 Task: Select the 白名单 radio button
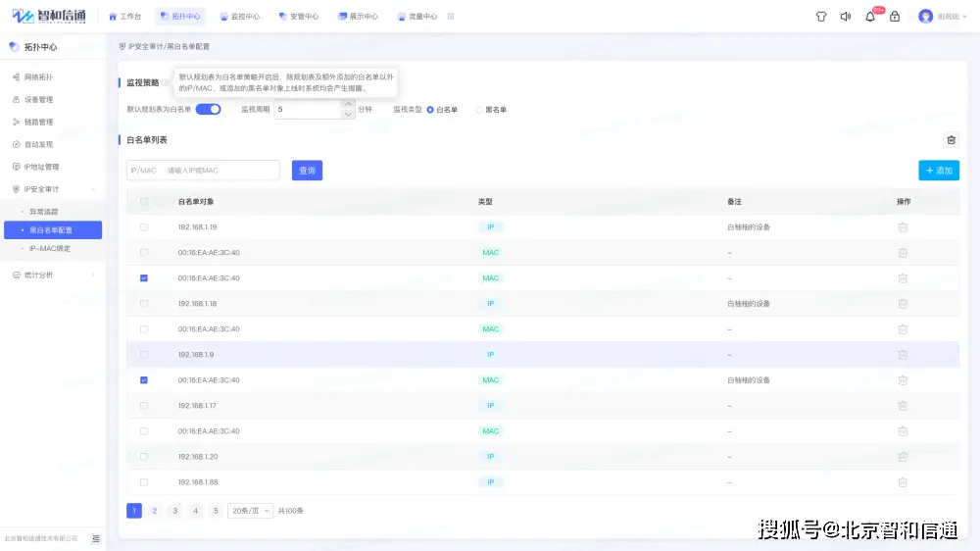[430, 110]
